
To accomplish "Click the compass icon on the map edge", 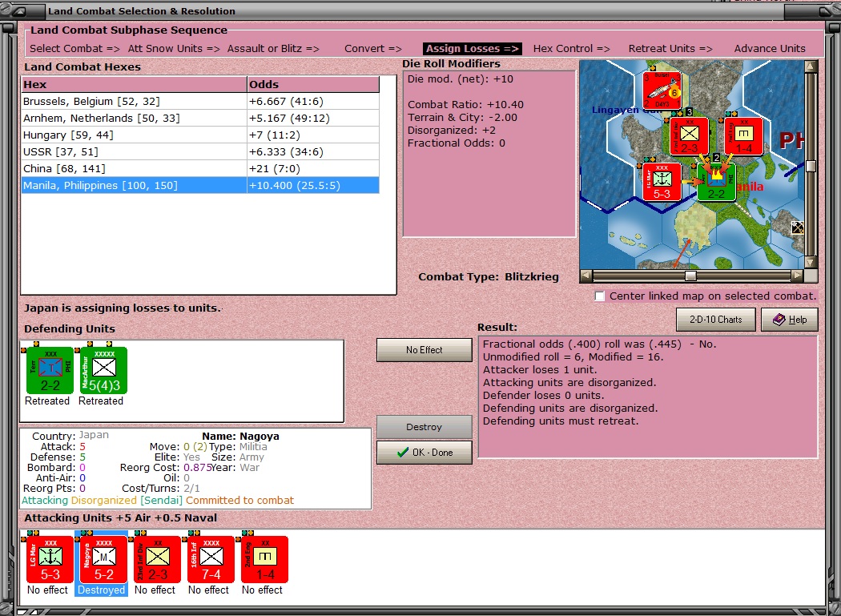I will pyautogui.click(x=798, y=227).
